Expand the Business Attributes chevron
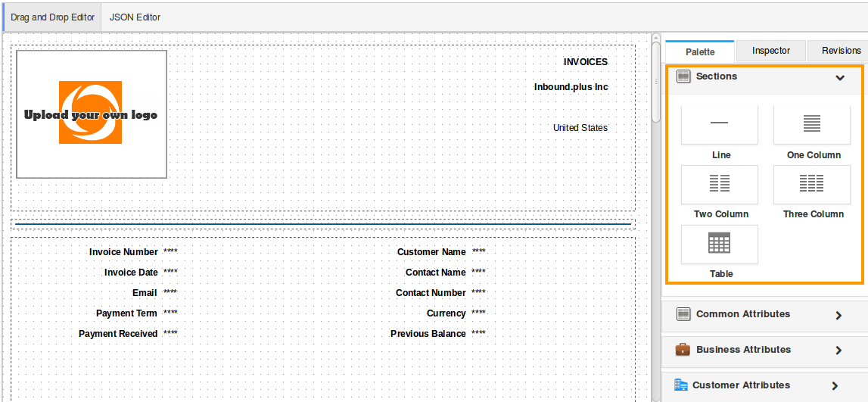The width and height of the screenshot is (868, 402). click(838, 351)
